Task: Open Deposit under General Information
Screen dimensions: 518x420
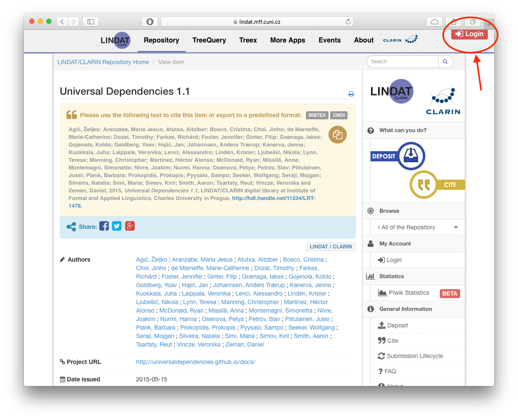Action: pos(393,325)
